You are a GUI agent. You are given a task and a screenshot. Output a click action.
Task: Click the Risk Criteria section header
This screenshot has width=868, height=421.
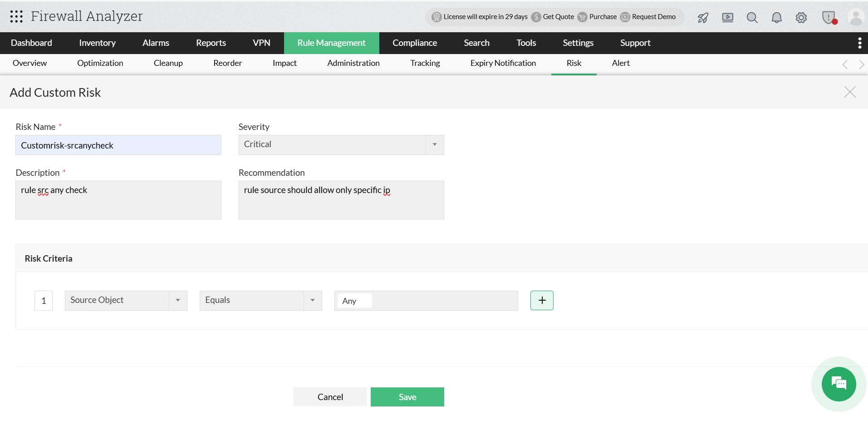click(49, 258)
